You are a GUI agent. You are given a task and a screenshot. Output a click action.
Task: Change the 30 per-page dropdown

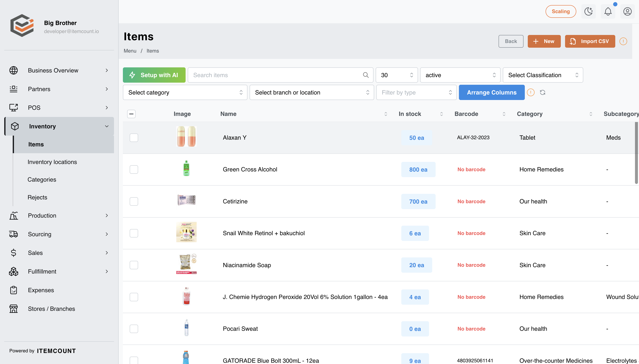click(396, 75)
